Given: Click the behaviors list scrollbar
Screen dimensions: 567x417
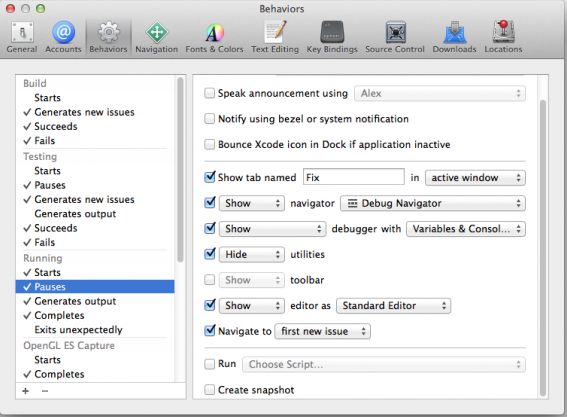Looking at the screenshot, I should click(x=180, y=169).
